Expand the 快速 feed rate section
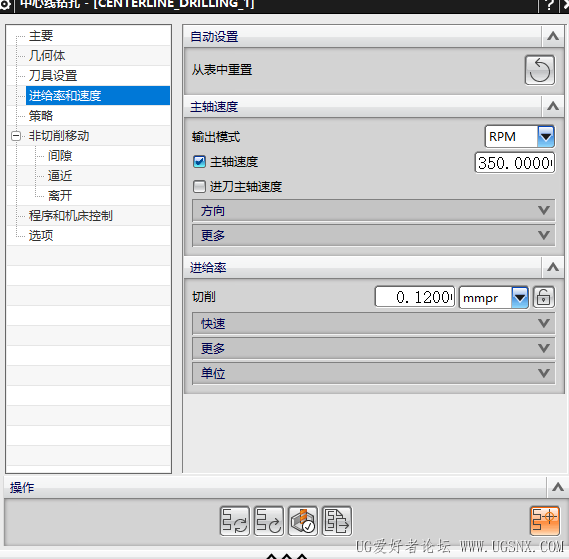The image size is (569, 559). coord(373,323)
